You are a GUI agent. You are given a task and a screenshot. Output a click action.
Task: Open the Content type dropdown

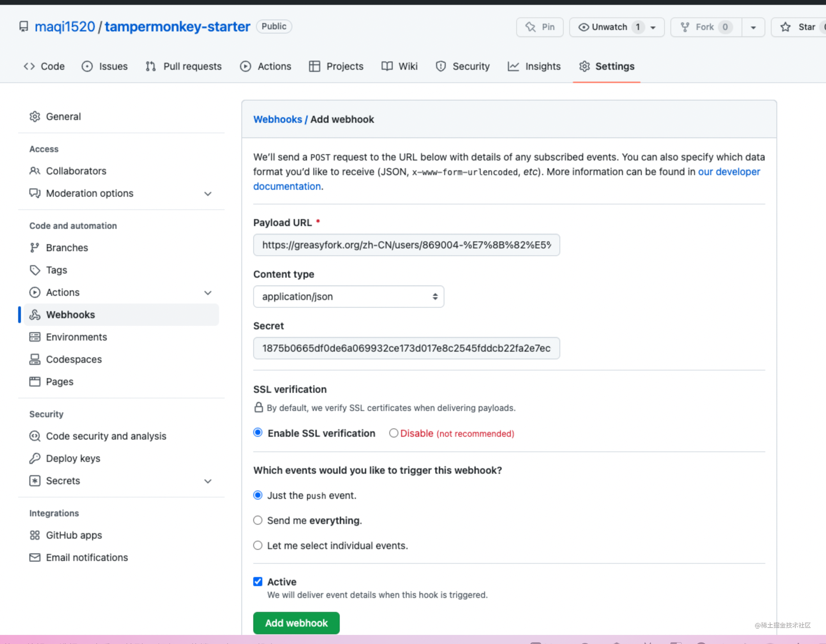point(348,297)
